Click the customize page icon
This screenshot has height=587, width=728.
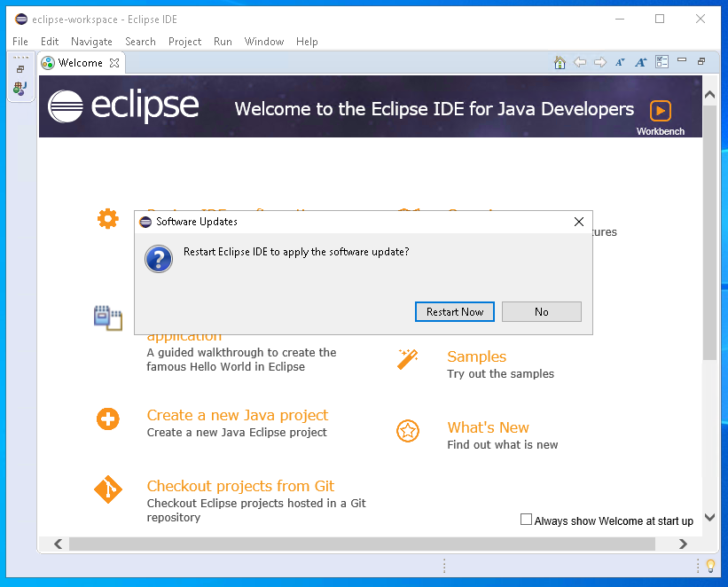(x=661, y=62)
